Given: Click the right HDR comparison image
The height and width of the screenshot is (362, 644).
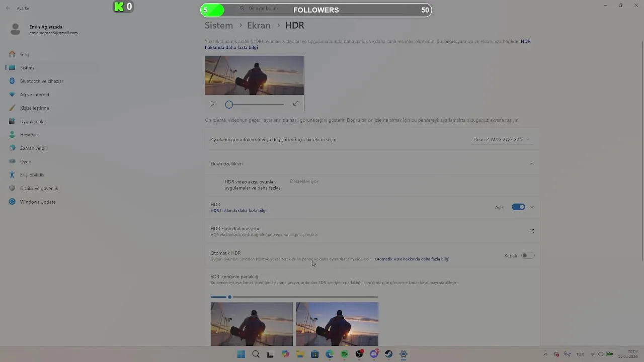Looking at the screenshot, I should pos(337,324).
